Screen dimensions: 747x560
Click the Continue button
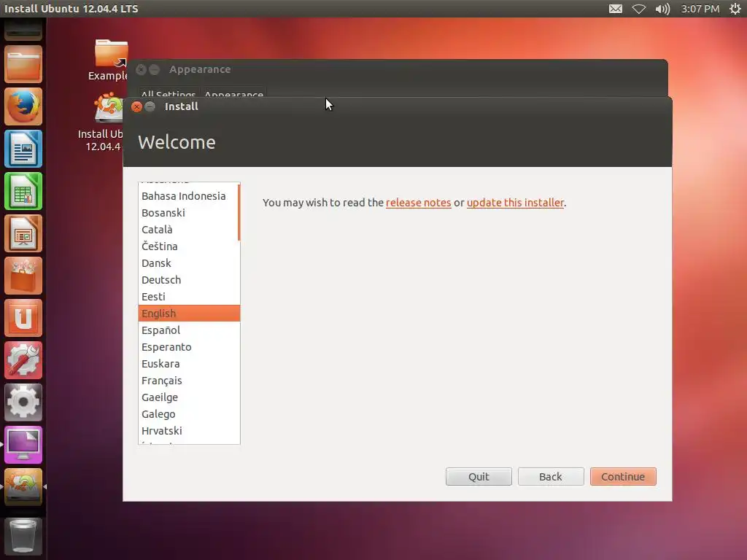point(623,477)
